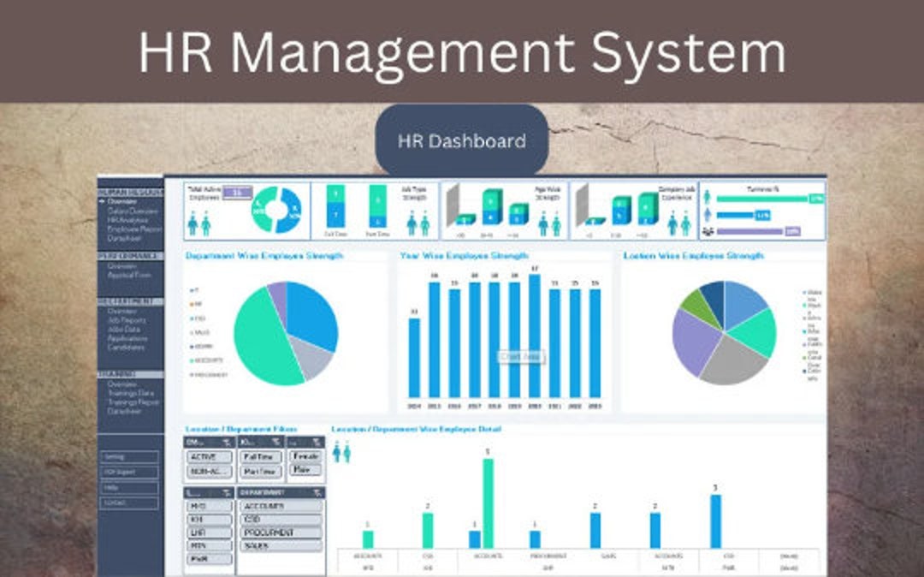The image size is (924, 577).
Task: Click the funnel icon on the job type slicer
Action: click(275, 442)
